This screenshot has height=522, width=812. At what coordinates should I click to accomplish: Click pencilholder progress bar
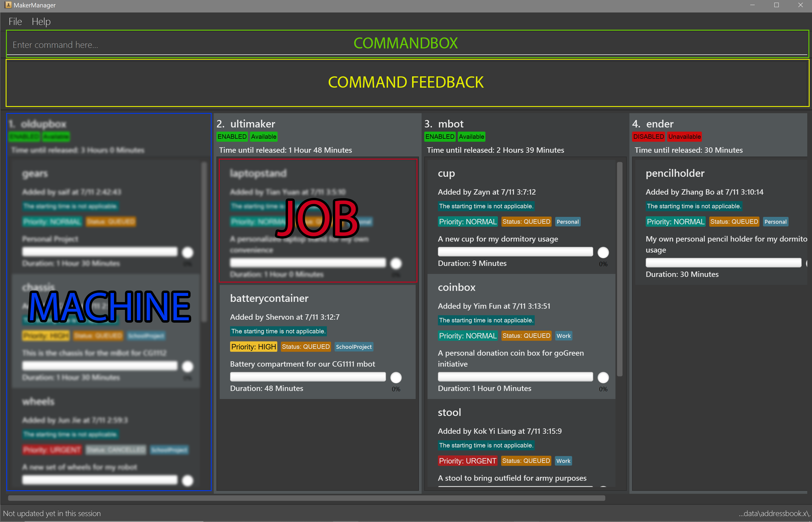[x=723, y=263]
